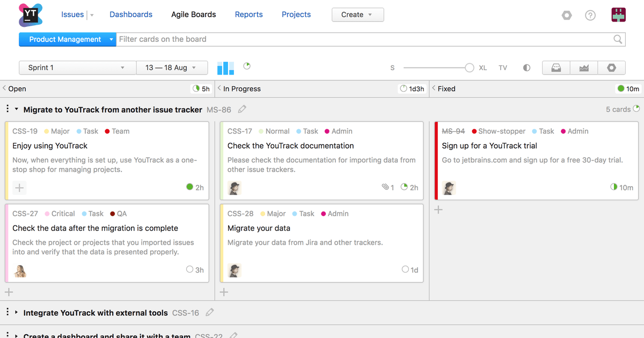Click the attachment icon on card CSS-17
The image size is (644, 338).
pyautogui.click(x=385, y=187)
